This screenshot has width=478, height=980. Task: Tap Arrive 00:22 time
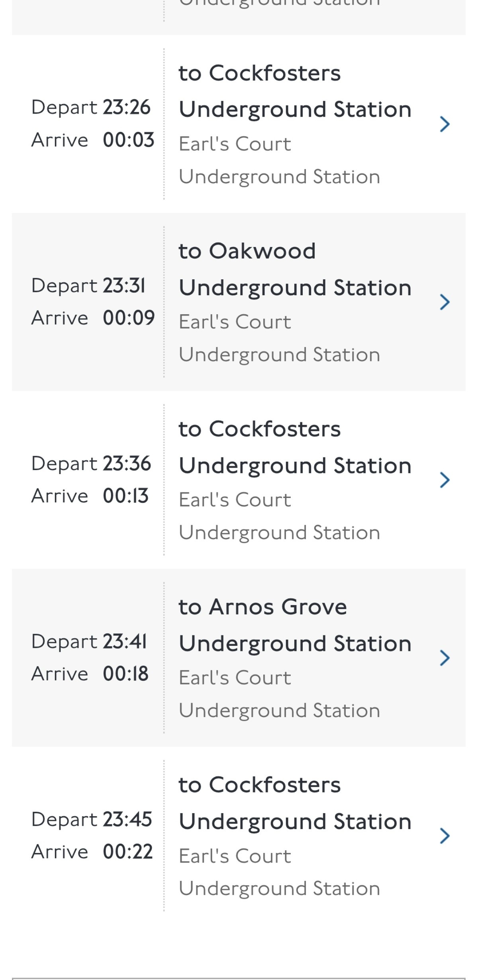pos(127,852)
